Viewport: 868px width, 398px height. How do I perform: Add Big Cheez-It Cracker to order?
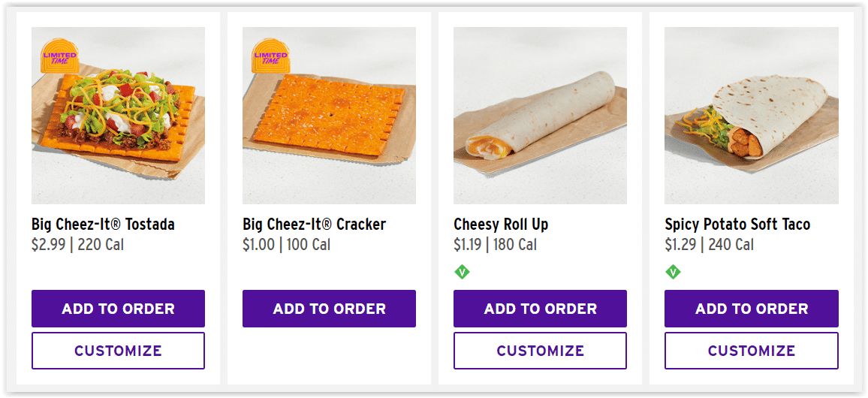coord(329,309)
